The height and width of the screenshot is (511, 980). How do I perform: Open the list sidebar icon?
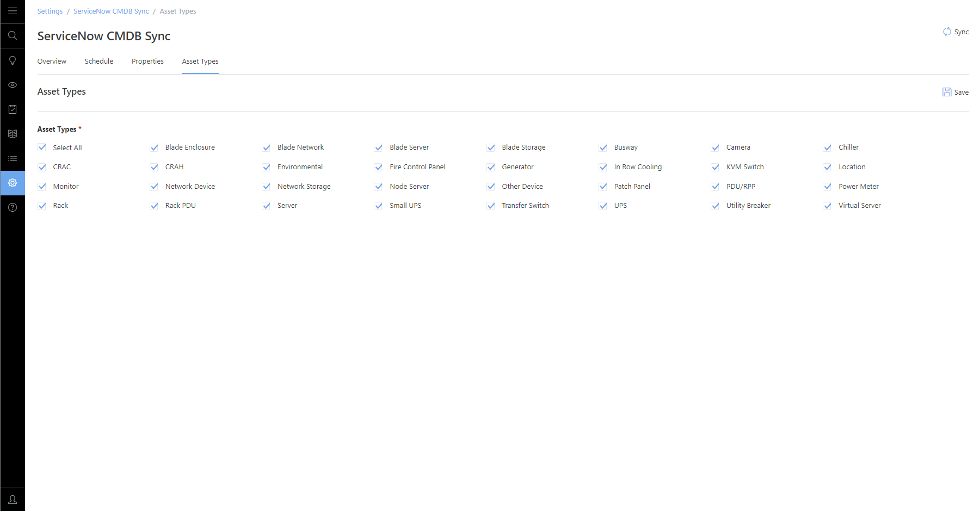point(13,158)
